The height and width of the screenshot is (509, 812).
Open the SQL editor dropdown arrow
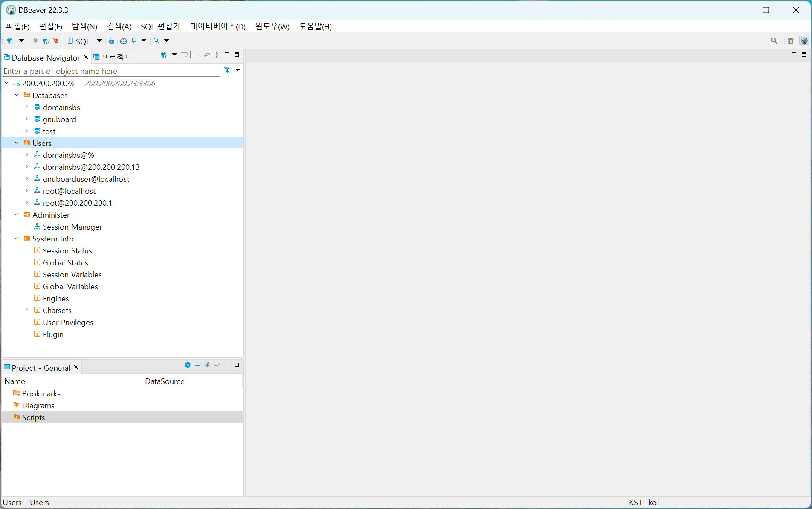99,41
